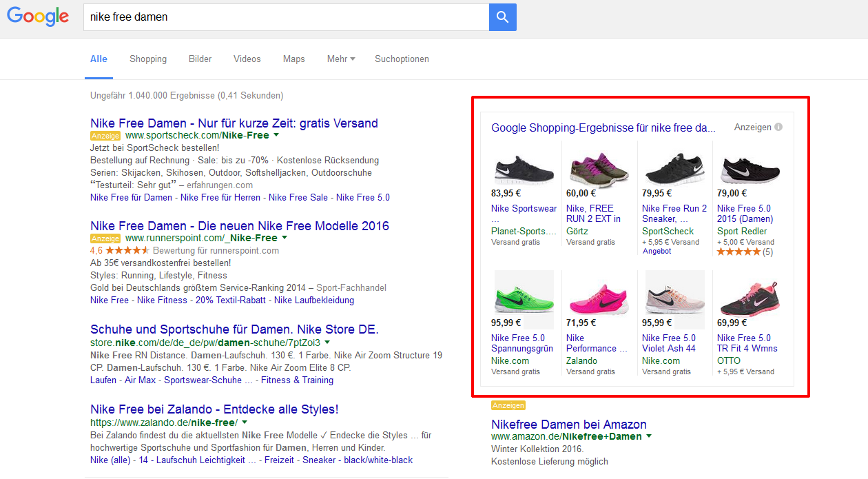This screenshot has height=479, width=868.
Task: Open 'Nike, FREE RUN 2 EXT in' product link
Action: [593, 214]
